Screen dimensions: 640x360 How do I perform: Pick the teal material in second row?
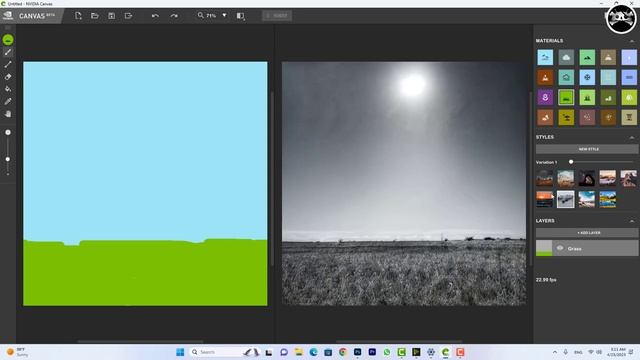click(566, 78)
